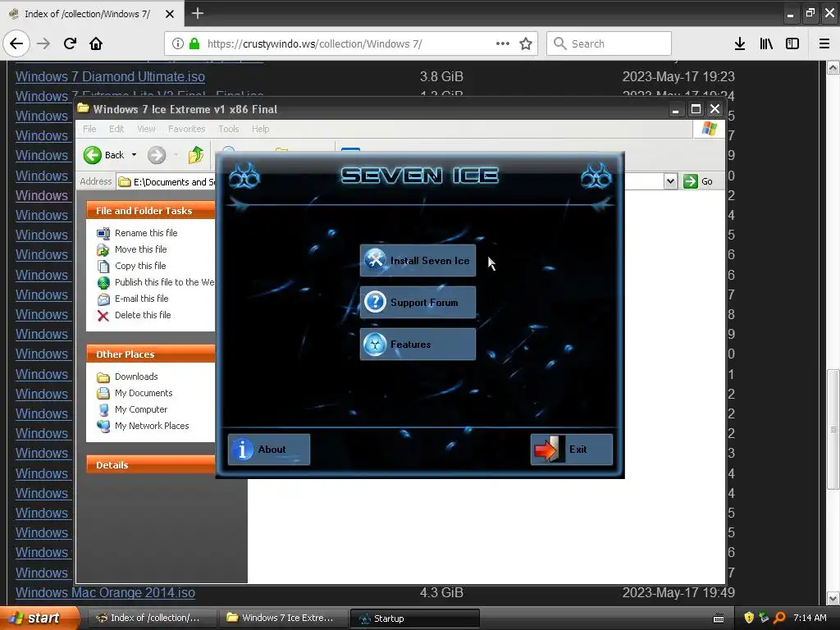This screenshot has height=630, width=840.
Task: Click the security shield tray icon
Action: (x=749, y=619)
